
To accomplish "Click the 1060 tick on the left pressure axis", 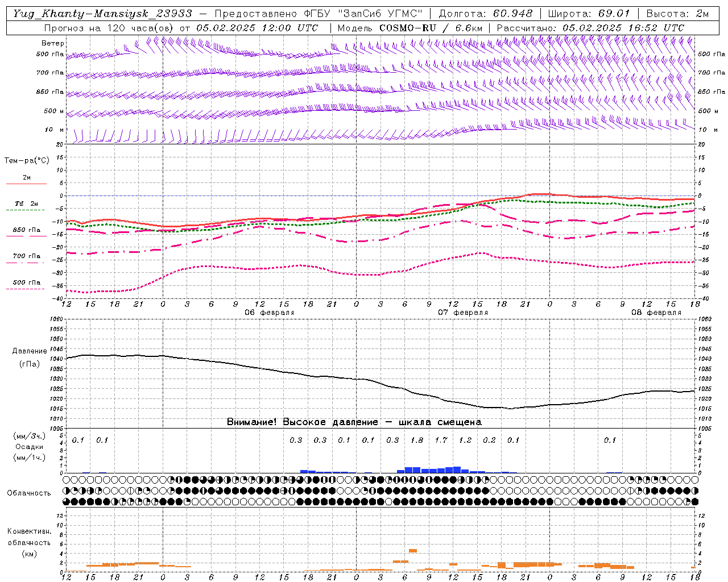I will tap(57, 319).
